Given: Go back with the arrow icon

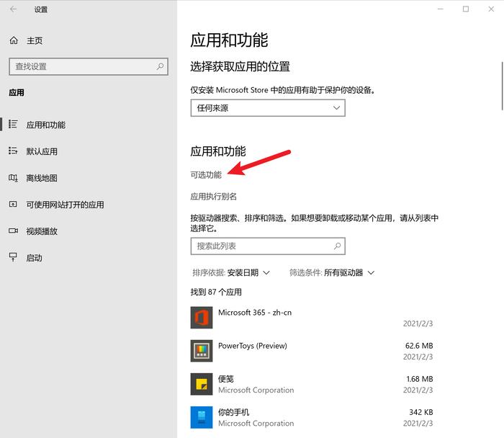Looking at the screenshot, I should pyautogui.click(x=14, y=9).
